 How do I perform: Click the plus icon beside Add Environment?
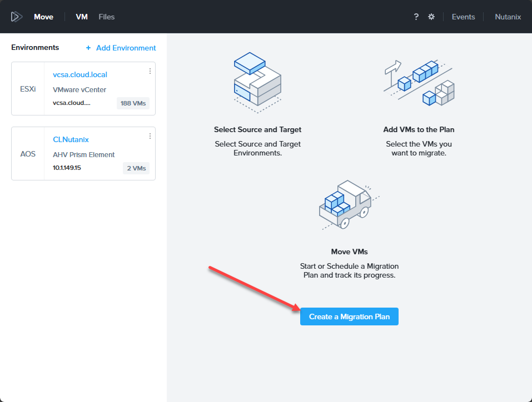(x=88, y=48)
